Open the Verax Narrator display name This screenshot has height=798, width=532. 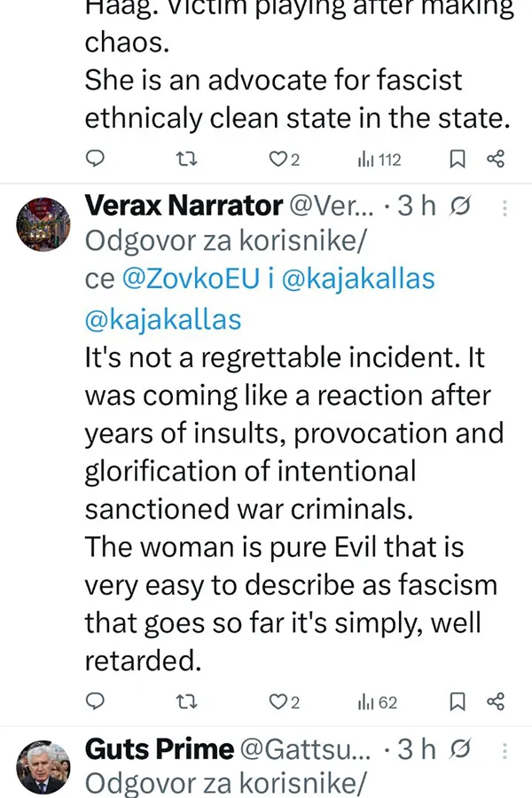[x=183, y=207]
